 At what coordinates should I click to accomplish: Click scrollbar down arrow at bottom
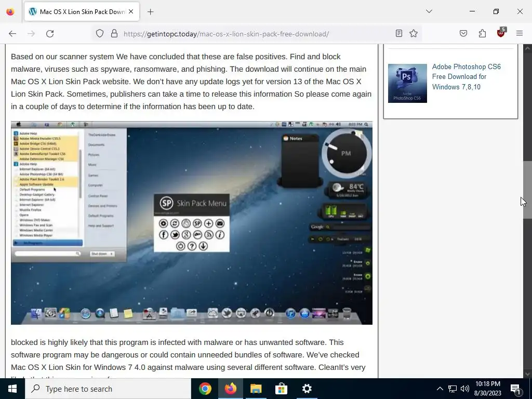(528, 374)
